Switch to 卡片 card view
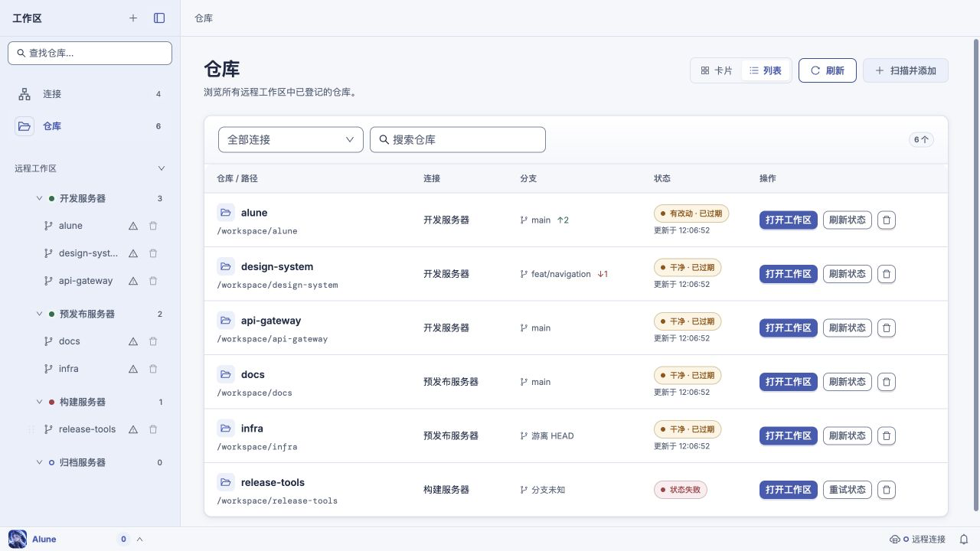 [717, 70]
